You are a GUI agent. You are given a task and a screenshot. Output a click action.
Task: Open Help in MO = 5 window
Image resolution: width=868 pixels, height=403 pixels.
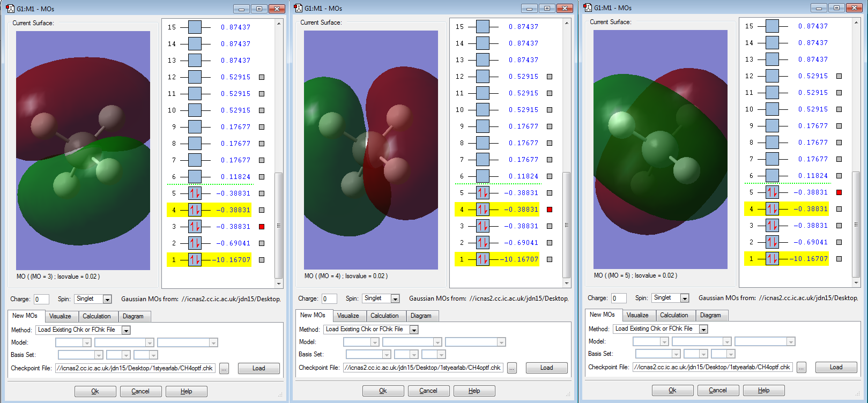764,390
